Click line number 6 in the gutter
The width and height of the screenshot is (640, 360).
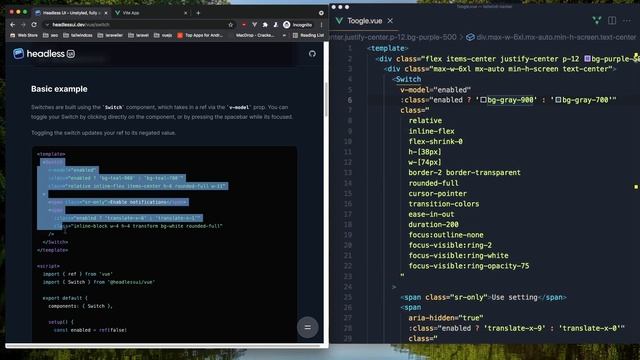[x=350, y=100]
